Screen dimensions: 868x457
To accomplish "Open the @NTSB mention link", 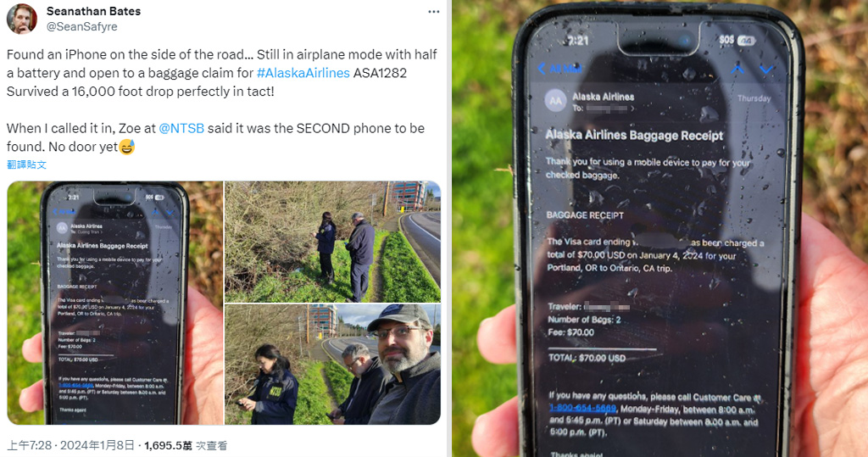I will 181,129.
